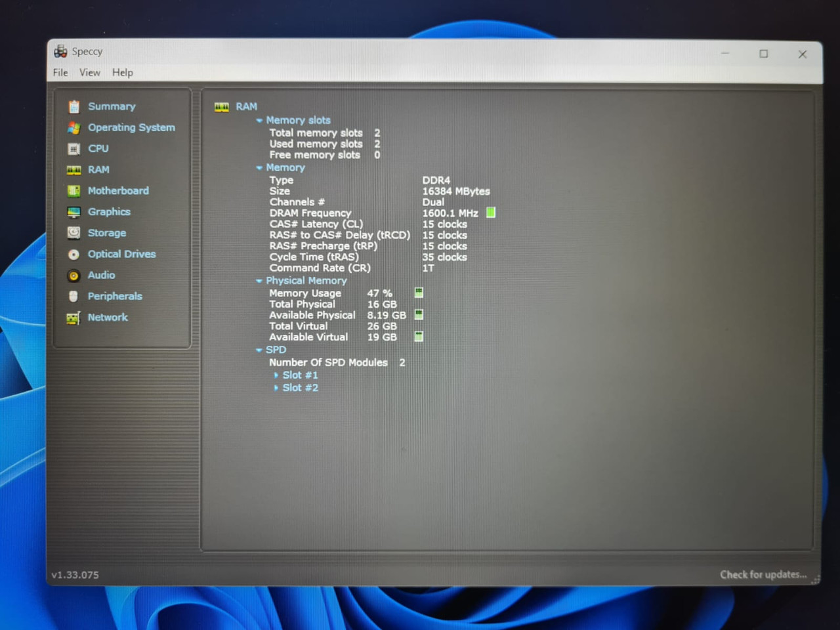Close the Speccy window

click(802, 54)
